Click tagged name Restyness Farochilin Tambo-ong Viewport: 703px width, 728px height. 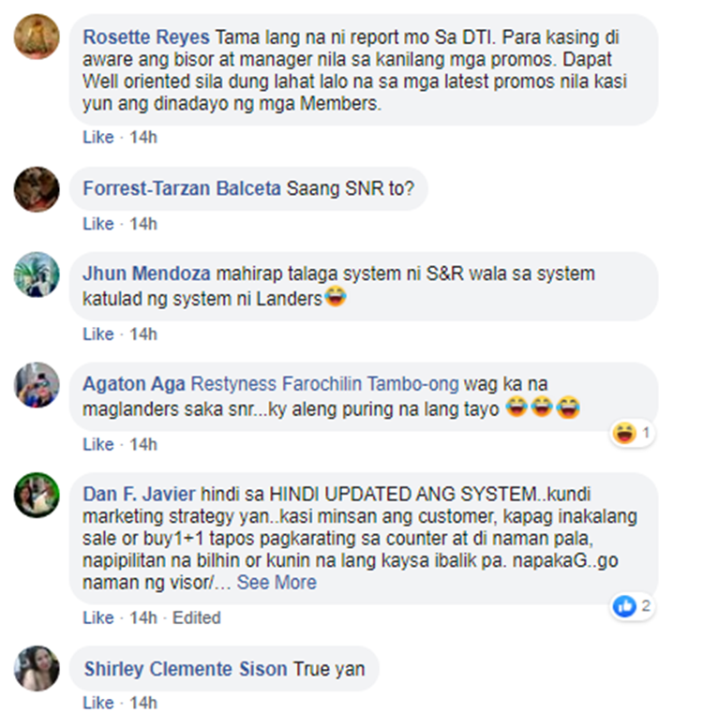(324, 384)
